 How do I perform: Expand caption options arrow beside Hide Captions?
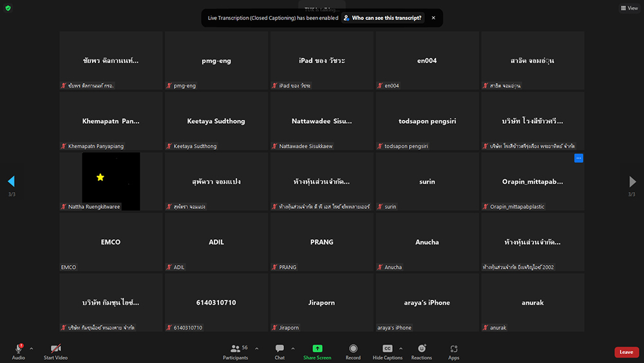[401, 348]
